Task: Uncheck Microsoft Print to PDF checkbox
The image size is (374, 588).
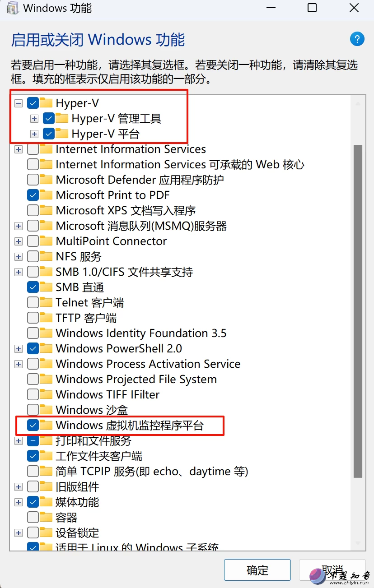Action: (33, 195)
